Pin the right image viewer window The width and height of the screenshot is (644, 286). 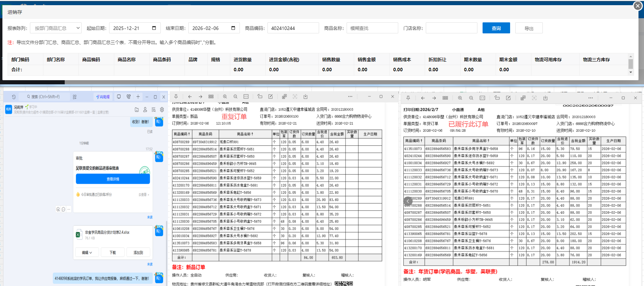coord(408,98)
